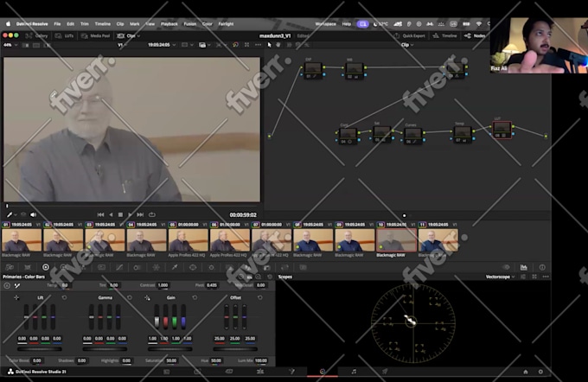Screen dimensions: 588x382
Task: Open the File menu
Action: point(57,23)
